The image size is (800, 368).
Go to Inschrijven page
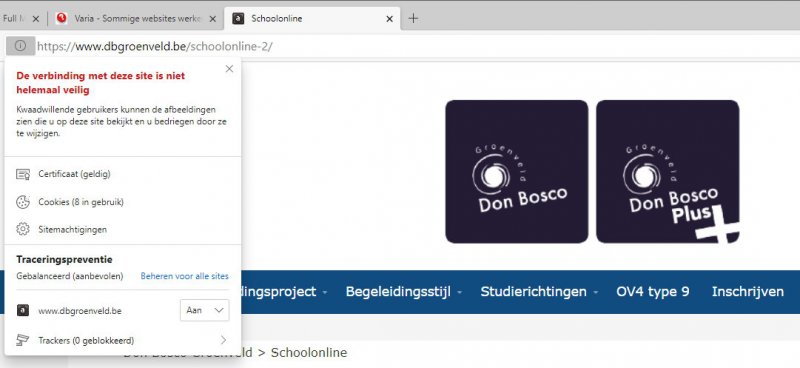tap(747, 292)
